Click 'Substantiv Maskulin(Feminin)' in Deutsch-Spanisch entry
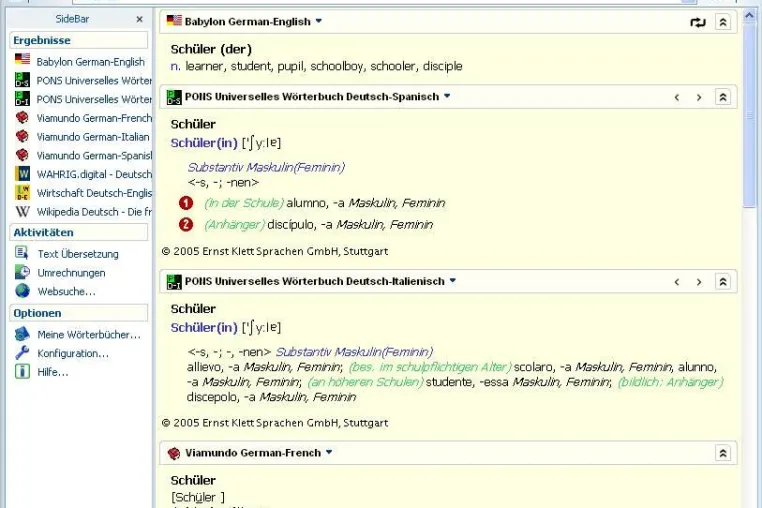 pyautogui.click(x=266, y=167)
